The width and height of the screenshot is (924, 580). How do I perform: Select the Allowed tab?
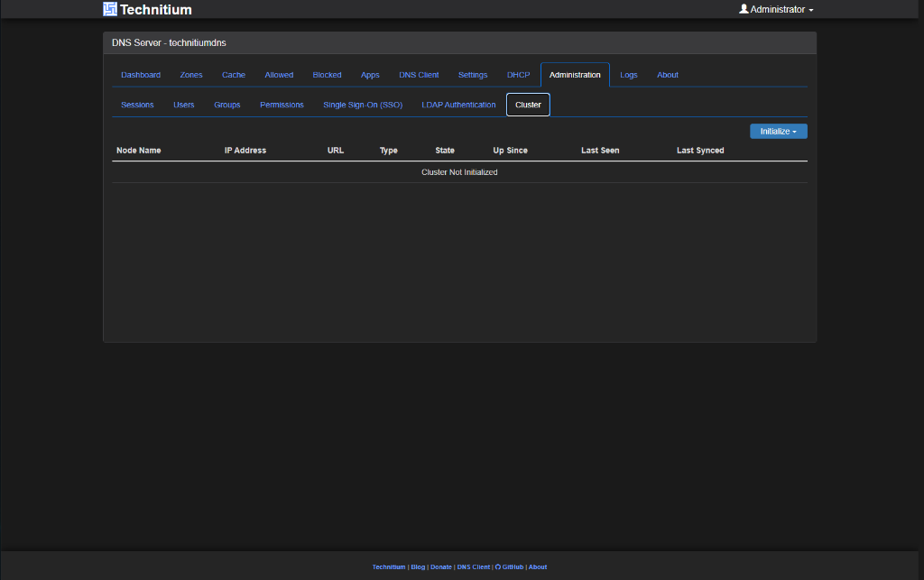(279, 75)
